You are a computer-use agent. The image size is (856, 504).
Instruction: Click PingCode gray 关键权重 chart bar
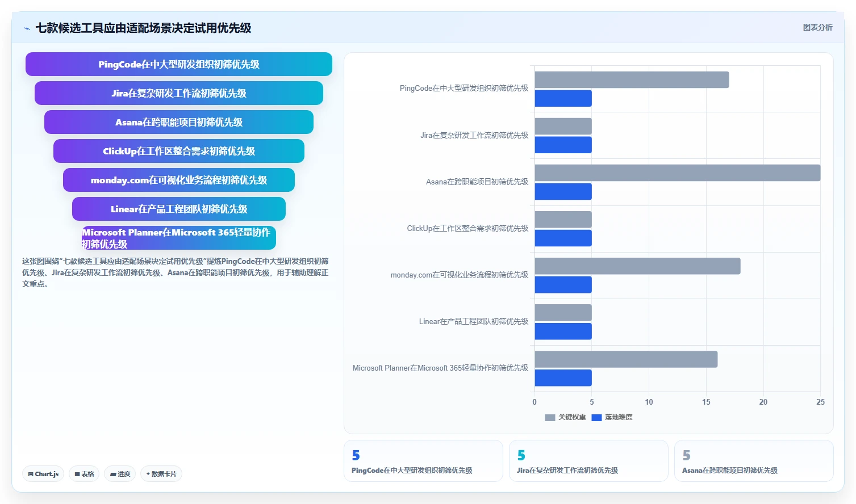tap(632, 79)
